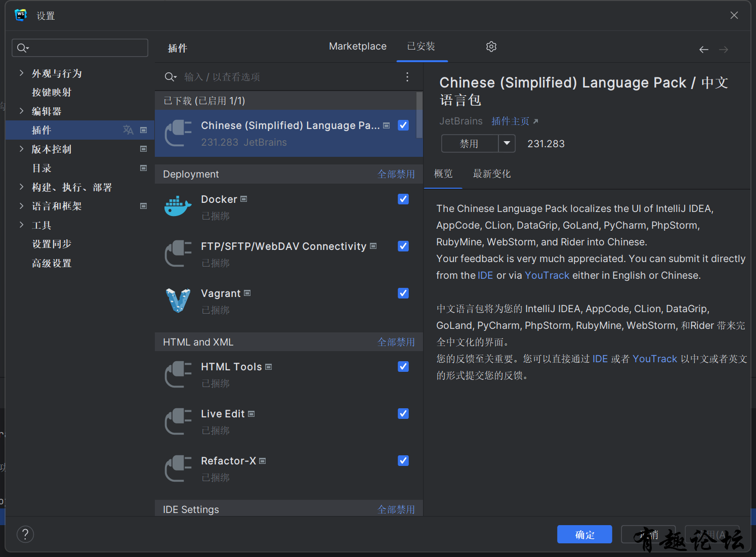Click the small marker next to HTML Tools name

point(269,367)
